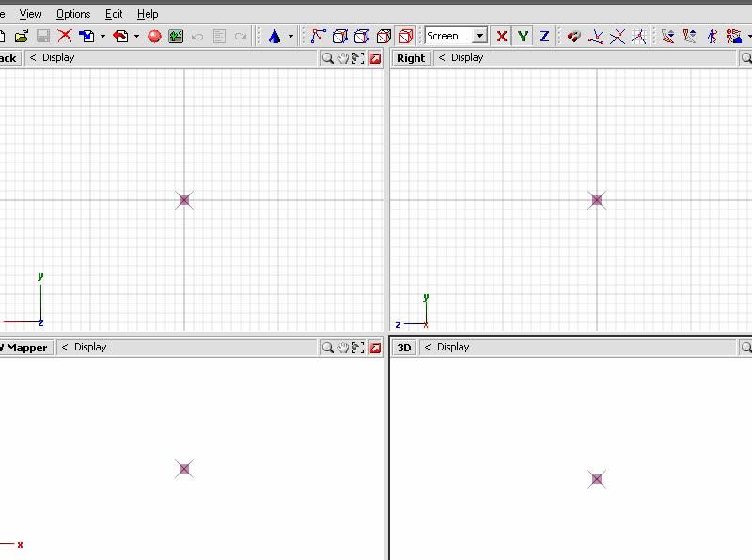Click the purple pivot marker in UV Mapper

tap(184, 469)
